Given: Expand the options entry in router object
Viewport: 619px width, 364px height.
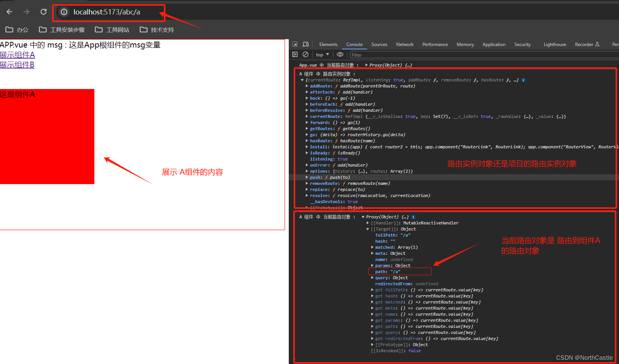Looking at the screenshot, I should (307, 172).
